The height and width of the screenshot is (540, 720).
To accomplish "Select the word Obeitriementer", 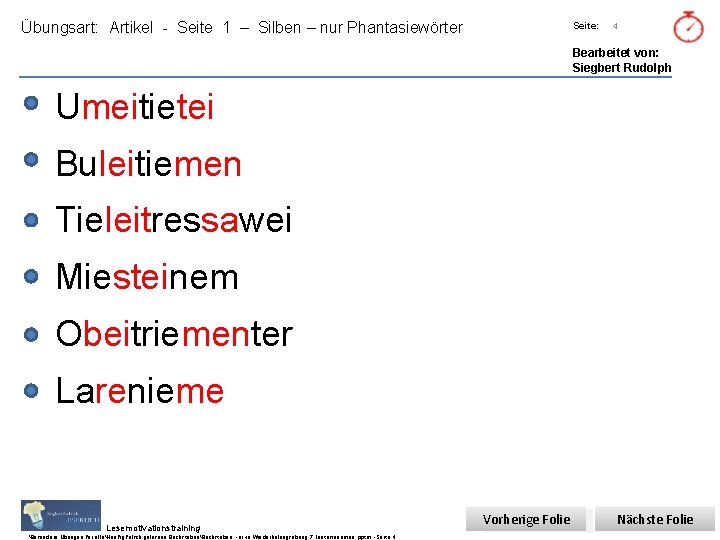I will (x=174, y=334).
